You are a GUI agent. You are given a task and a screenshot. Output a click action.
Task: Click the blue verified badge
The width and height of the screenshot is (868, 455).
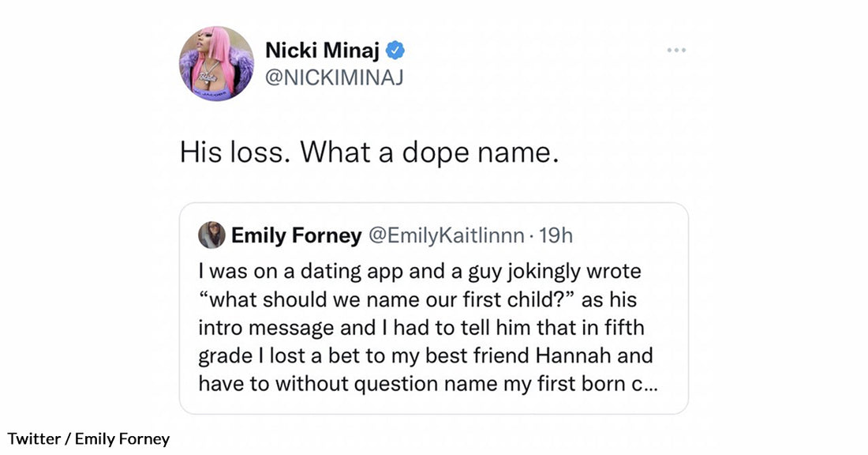click(396, 52)
